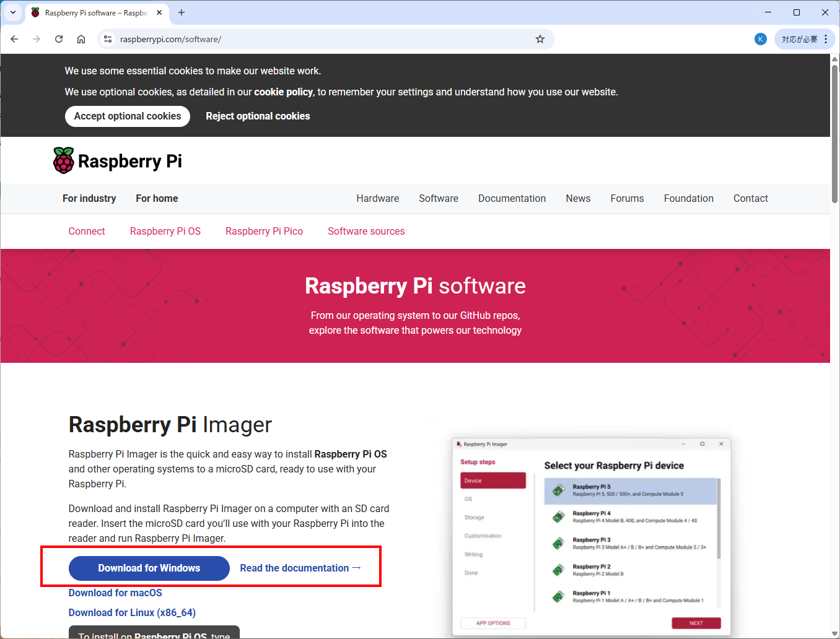Image resolution: width=840 pixels, height=639 pixels.
Task: Open the Download for macOS link
Action: [x=115, y=593]
